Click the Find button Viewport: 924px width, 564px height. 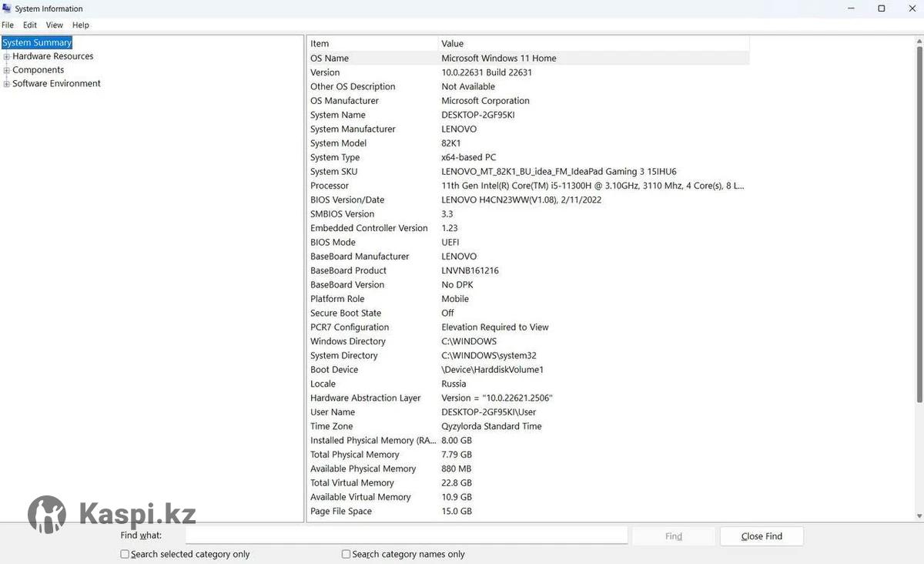click(674, 536)
